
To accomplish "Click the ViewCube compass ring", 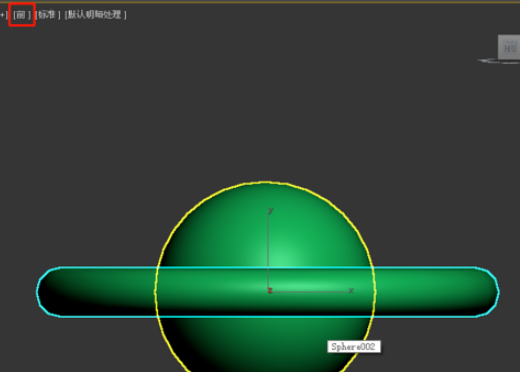I will (x=498, y=61).
